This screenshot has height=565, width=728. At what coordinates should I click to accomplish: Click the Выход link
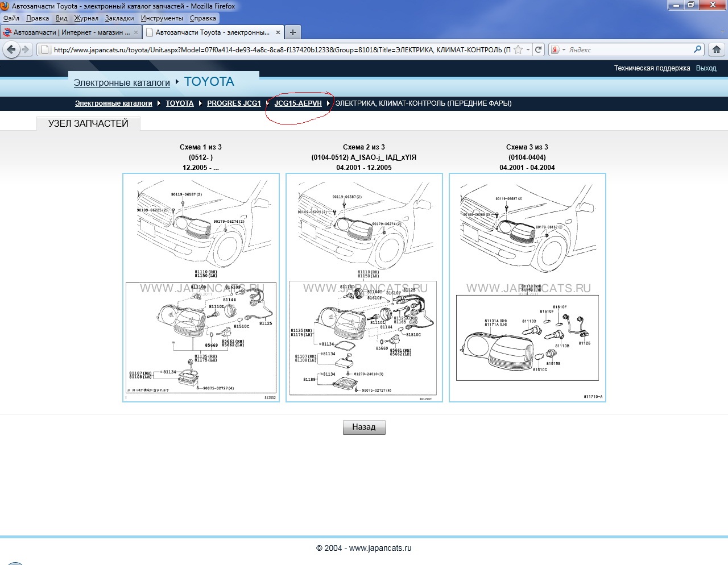coord(706,68)
